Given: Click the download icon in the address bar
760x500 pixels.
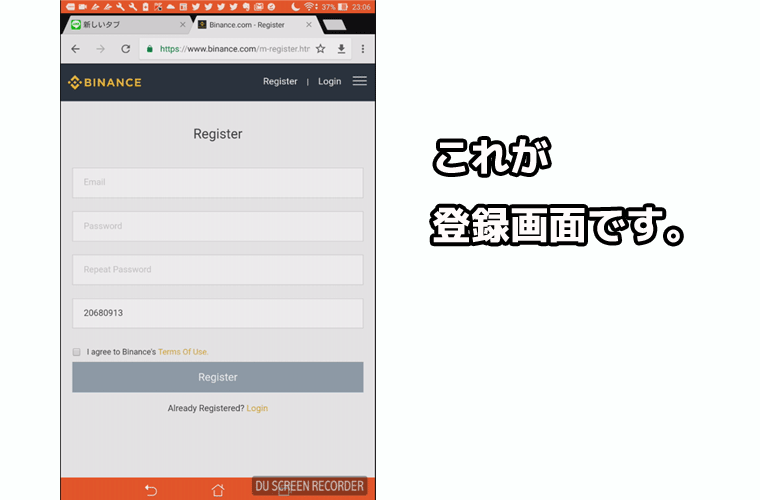Looking at the screenshot, I should pos(341,49).
